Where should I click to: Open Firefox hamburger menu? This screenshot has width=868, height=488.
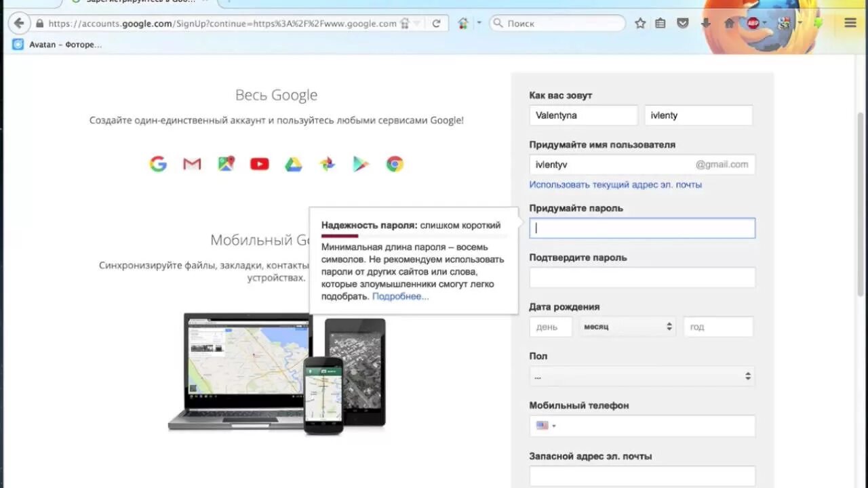pyautogui.click(x=850, y=23)
